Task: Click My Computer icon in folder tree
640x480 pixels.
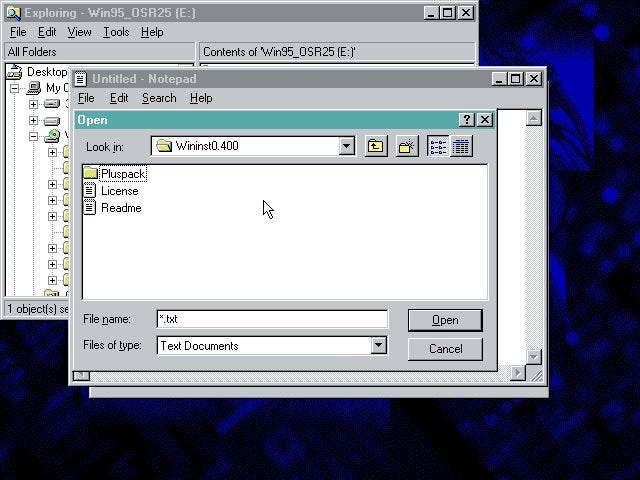Action: coord(33,88)
